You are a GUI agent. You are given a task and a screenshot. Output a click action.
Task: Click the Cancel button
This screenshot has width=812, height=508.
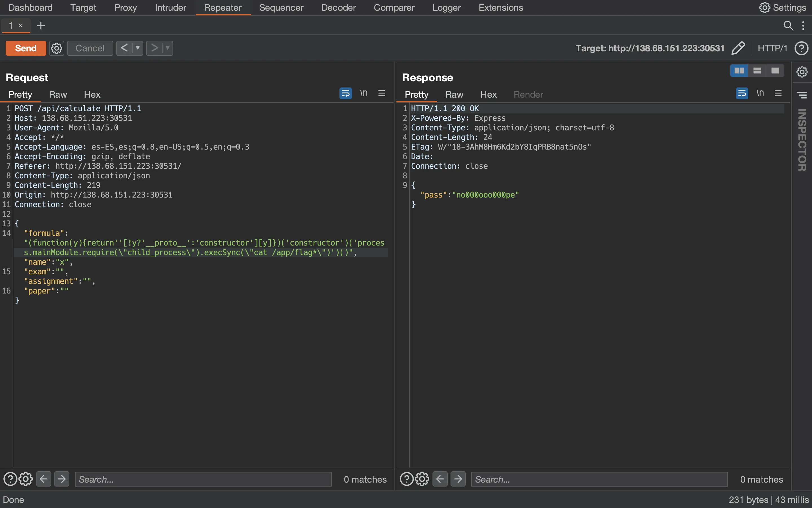(90, 48)
